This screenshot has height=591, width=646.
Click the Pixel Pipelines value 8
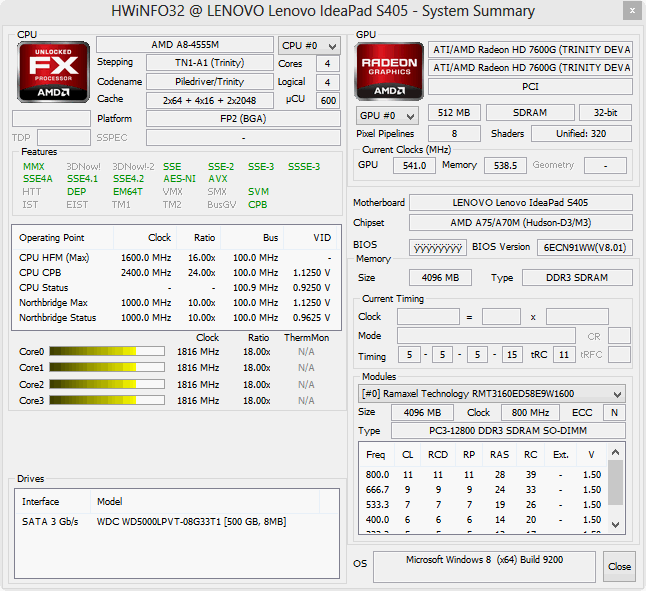point(454,133)
